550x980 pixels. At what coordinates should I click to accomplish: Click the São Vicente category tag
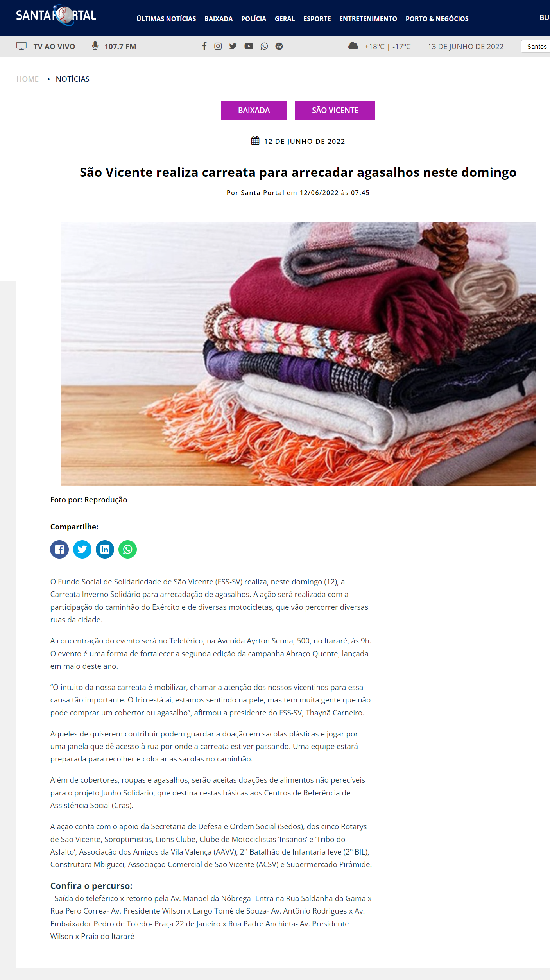335,110
